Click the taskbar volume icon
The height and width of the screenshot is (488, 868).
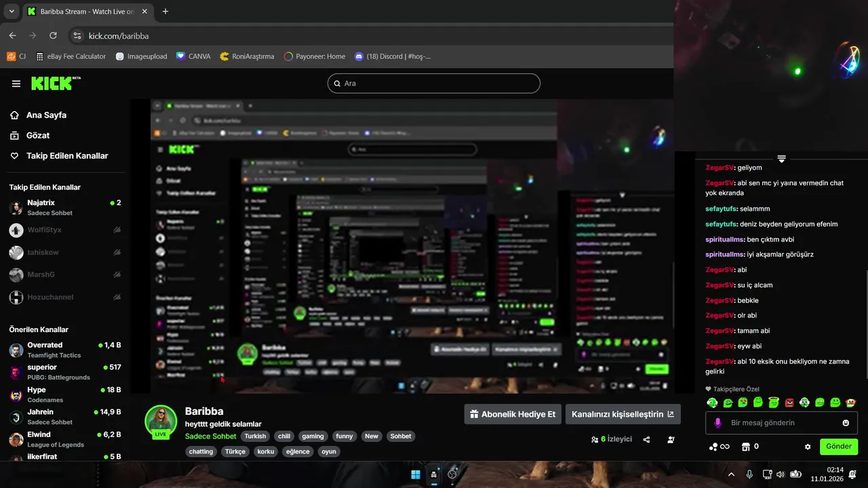(x=781, y=474)
